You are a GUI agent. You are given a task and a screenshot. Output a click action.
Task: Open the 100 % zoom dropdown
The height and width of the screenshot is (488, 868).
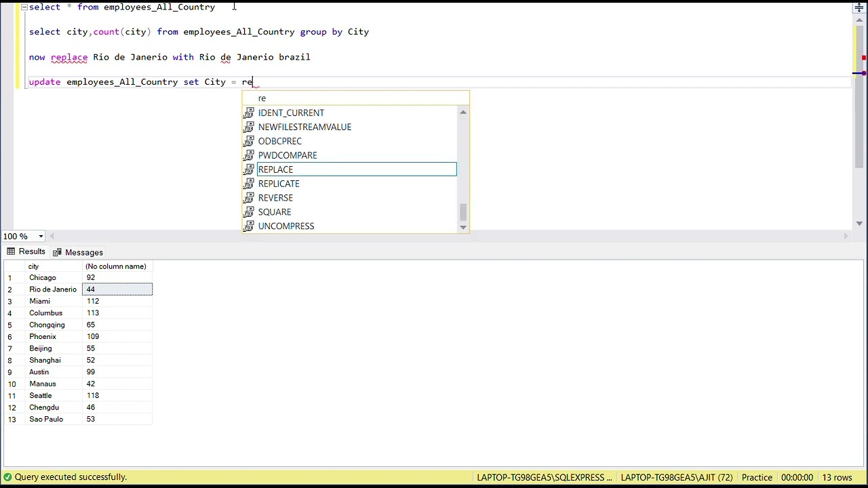coord(41,237)
